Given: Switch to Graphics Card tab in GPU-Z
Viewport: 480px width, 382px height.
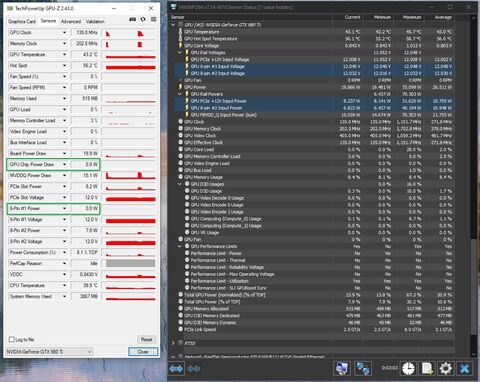Looking at the screenshot, I should 22,21.
